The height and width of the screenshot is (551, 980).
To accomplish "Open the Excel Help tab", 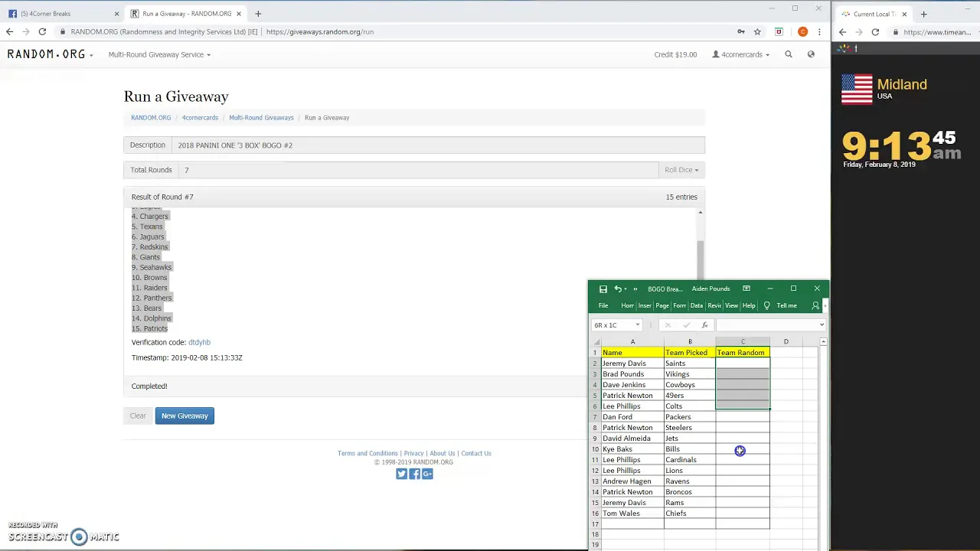I will (749, 305).
